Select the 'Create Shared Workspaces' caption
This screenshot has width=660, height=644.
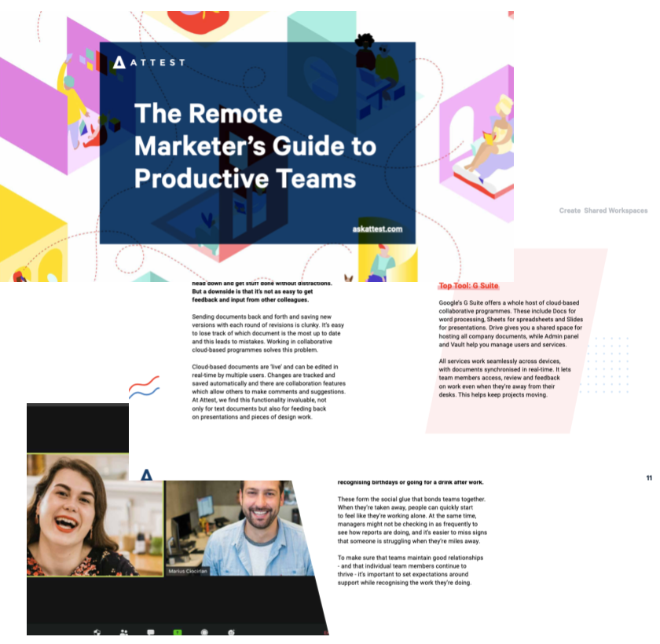pyautogui.click(x=603, y=210)
